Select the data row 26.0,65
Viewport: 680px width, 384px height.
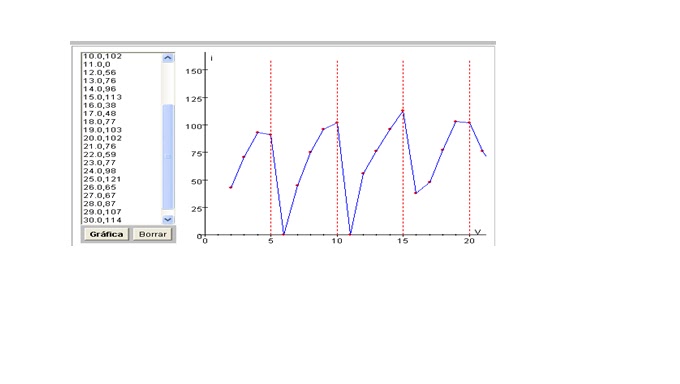click(x=99, y=188)
